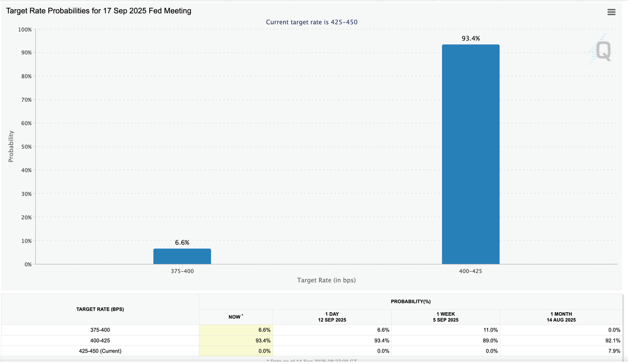Select the 1 WEEK 5 SEP 2025 header
The width and height of the screenshot is (628, 364).
[x=445, y=316]
